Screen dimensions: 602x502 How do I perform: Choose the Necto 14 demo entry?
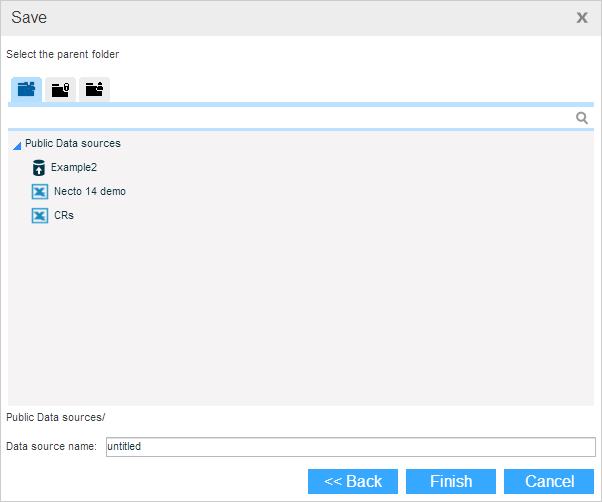click(x=89, y=191)
